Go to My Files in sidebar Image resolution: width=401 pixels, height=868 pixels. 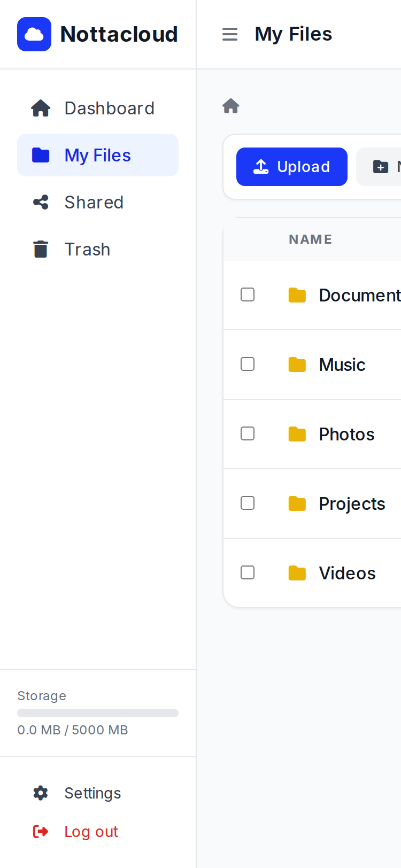[x=98, y=155]
